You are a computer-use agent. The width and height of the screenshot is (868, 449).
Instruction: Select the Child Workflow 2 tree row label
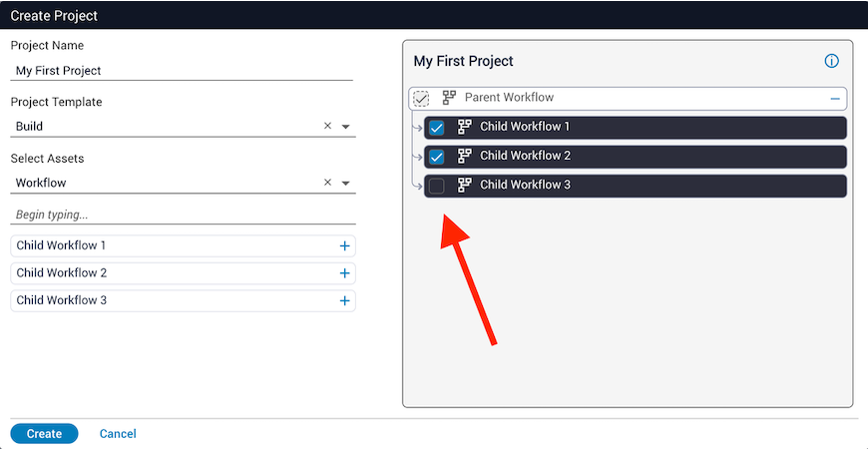pyautogui.click(x=525, y=156)
